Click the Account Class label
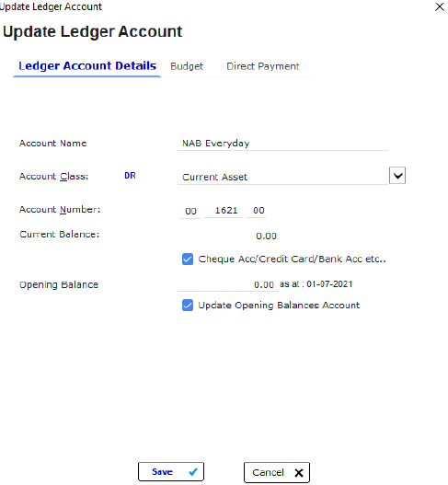 53,177
